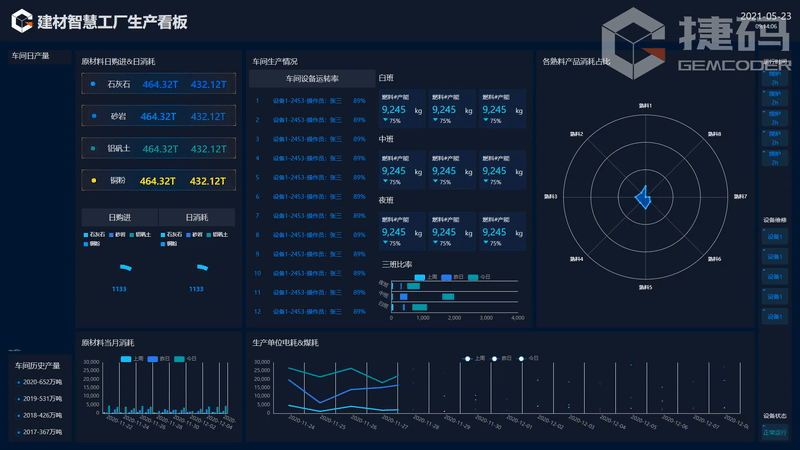Select the 日购进 tab
Image resolution: width=800 pixels, height=450 pixels.
[119, 217]
